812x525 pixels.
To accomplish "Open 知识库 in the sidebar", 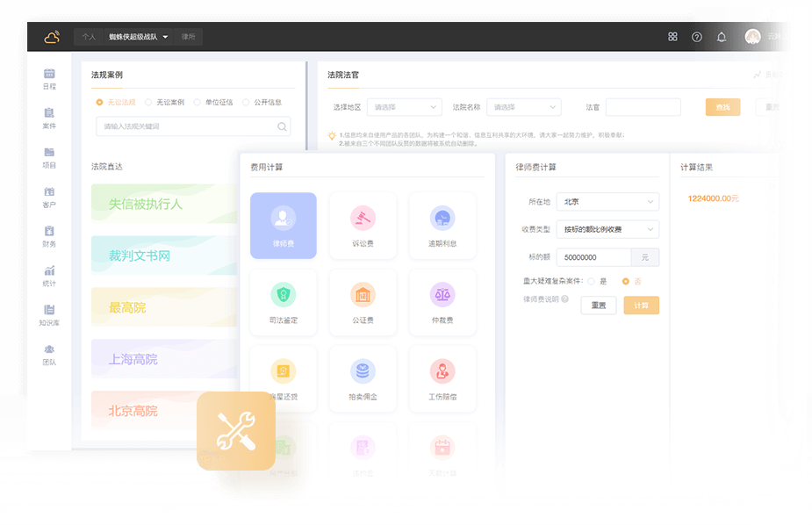I will 49,315.
